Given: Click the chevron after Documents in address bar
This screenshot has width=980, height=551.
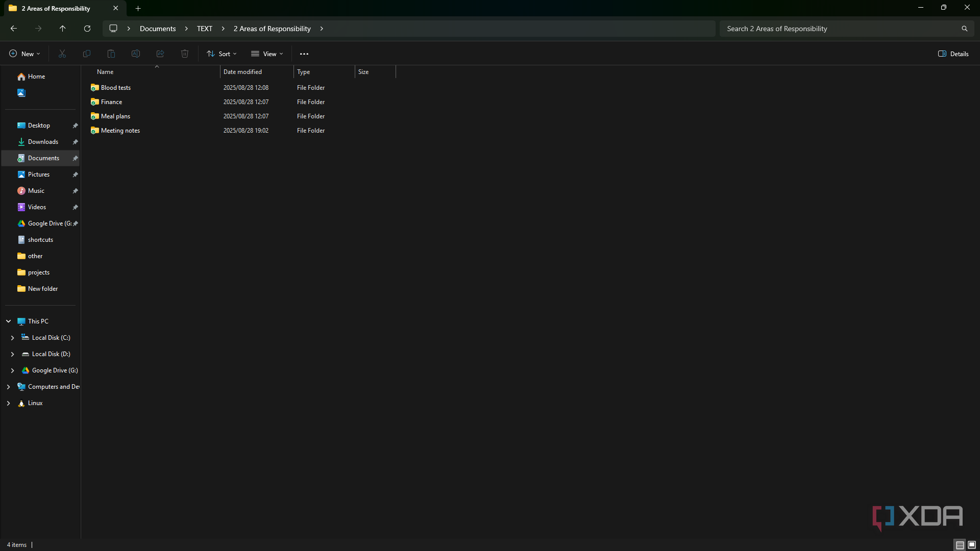Looking at the screenshot, I should click(186, 29).
